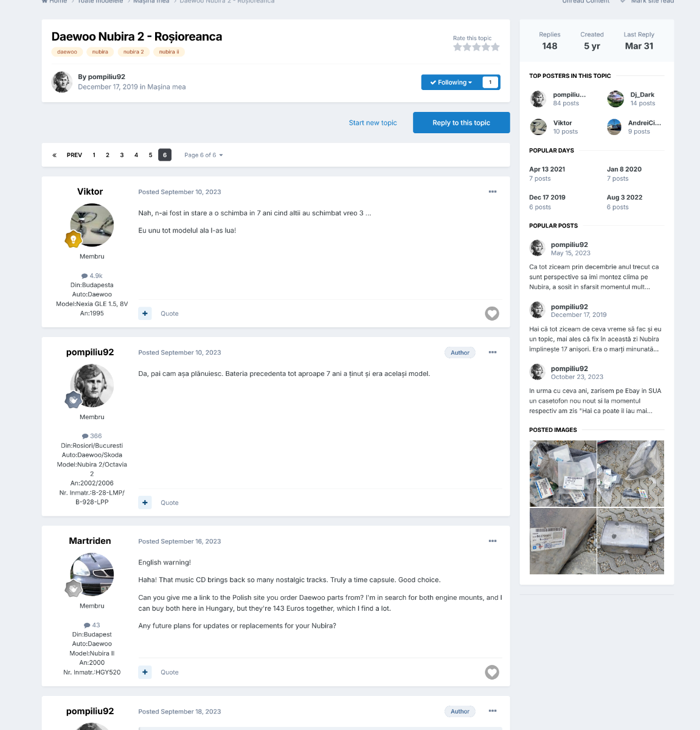This screenshot has height=730, width=700.
Task: Expand the Page 6 of 6 dropdown
Action: [204, 155]
